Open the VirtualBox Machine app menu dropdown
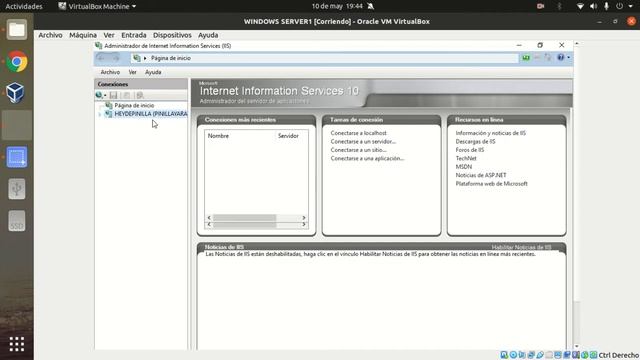Viewport: 640px width, 360px height. (97, 6)
